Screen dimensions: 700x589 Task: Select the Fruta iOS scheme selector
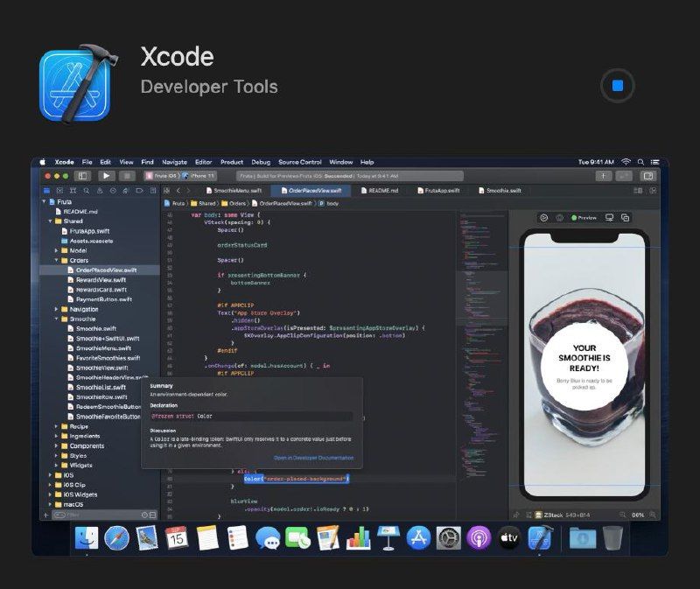coord(161,176)
